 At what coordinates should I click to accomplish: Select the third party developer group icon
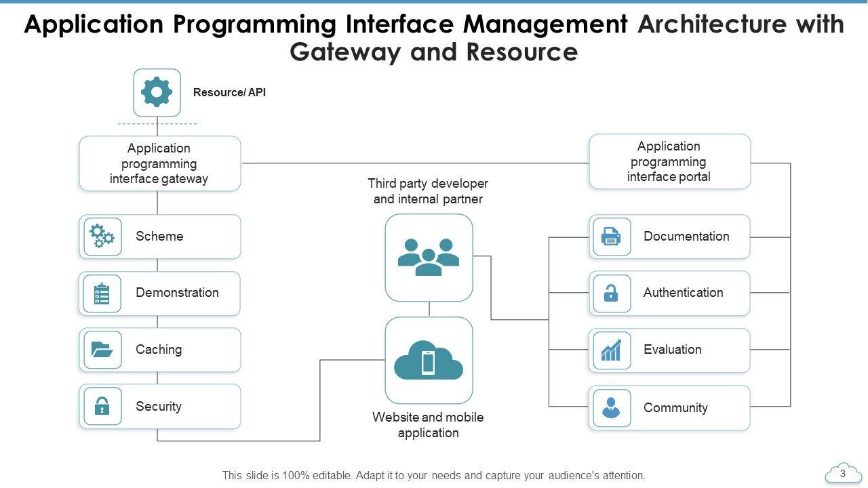click(x=429, y=257)
